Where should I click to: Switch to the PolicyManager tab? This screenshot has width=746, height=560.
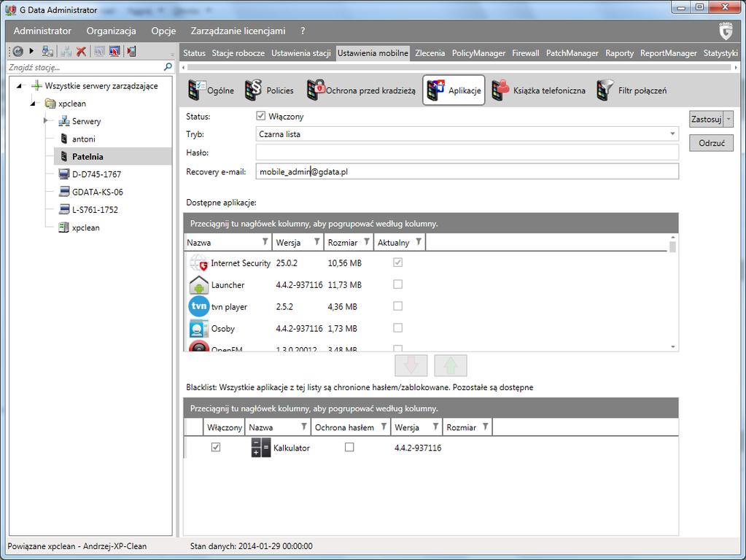(x=478, y=53)
